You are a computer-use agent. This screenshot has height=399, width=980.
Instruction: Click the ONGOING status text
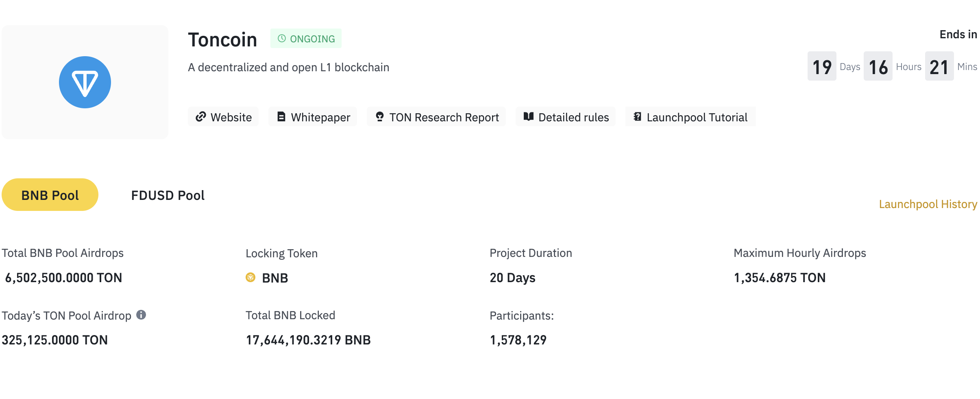point(312,39)
